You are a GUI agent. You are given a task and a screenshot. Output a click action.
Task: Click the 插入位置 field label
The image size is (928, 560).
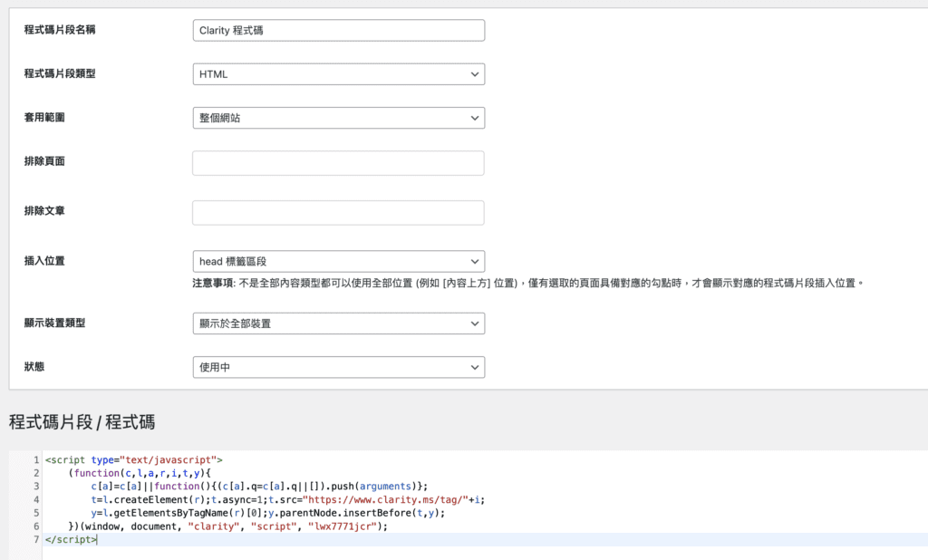[x=44, y=261]
